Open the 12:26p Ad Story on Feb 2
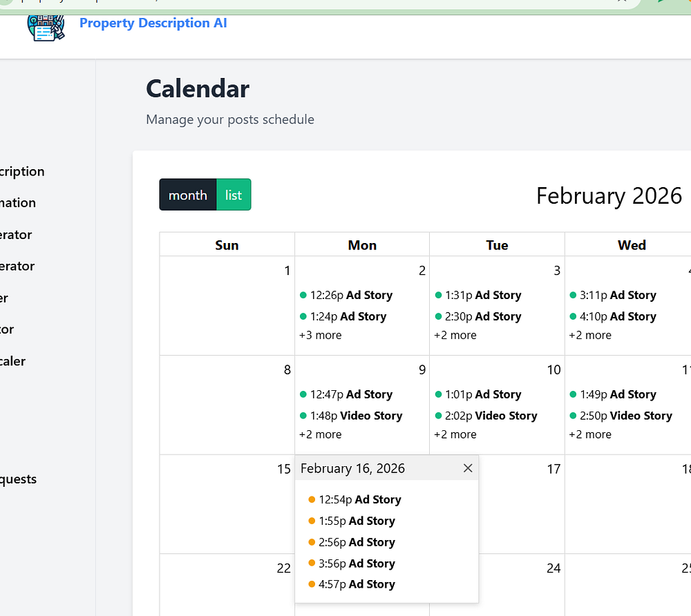This screenshot has height=616, width=691. coord(346,295)
